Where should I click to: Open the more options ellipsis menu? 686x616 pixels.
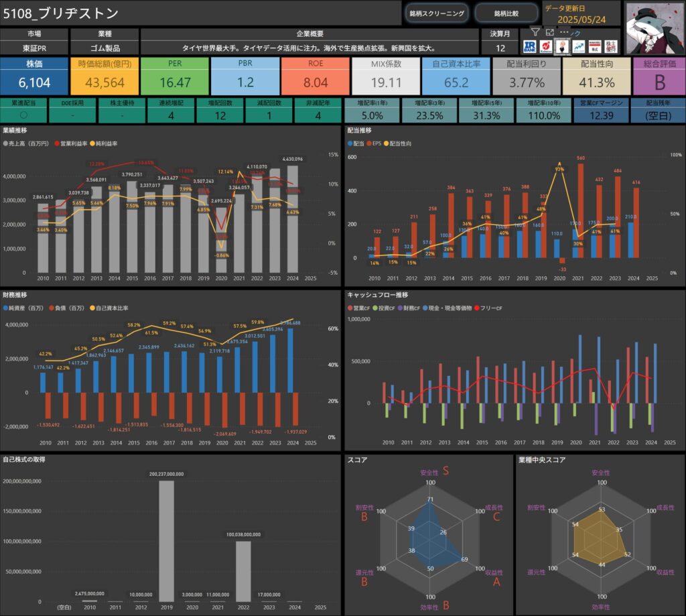coord(564,32)
